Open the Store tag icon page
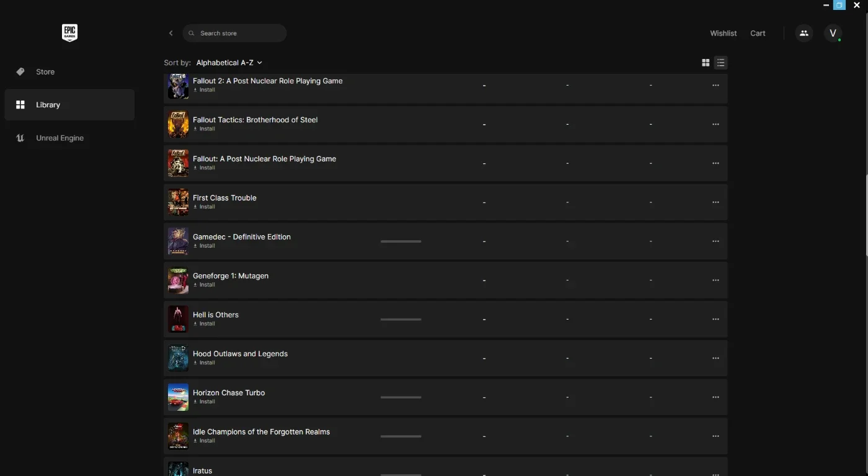 [20, 72]
